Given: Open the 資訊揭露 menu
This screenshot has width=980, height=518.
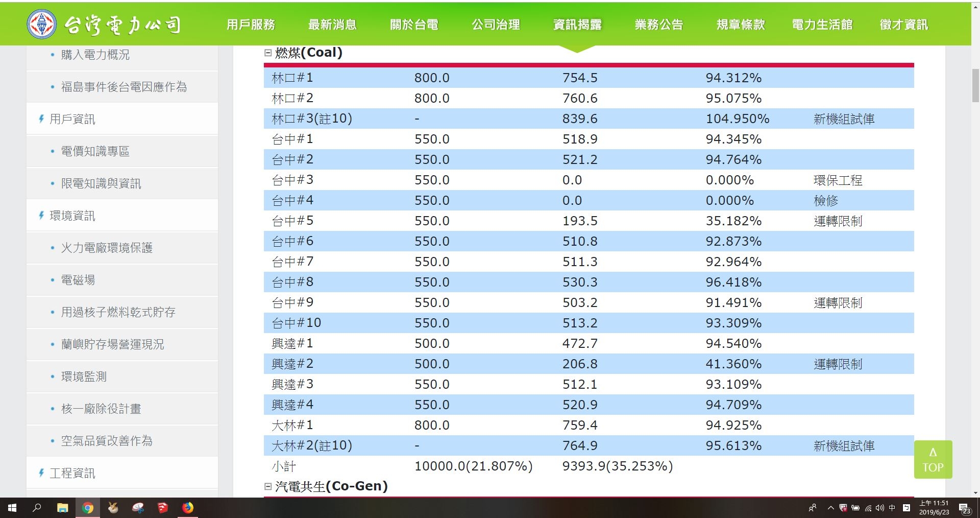Looking at the screenshot, I should click(x=577, y=25).
